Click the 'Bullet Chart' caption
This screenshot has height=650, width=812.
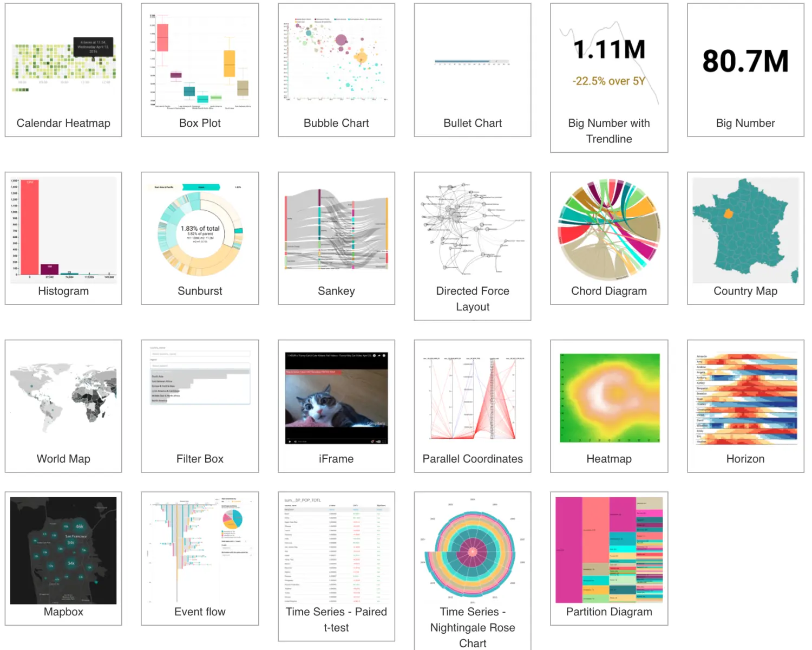point(473,123)
